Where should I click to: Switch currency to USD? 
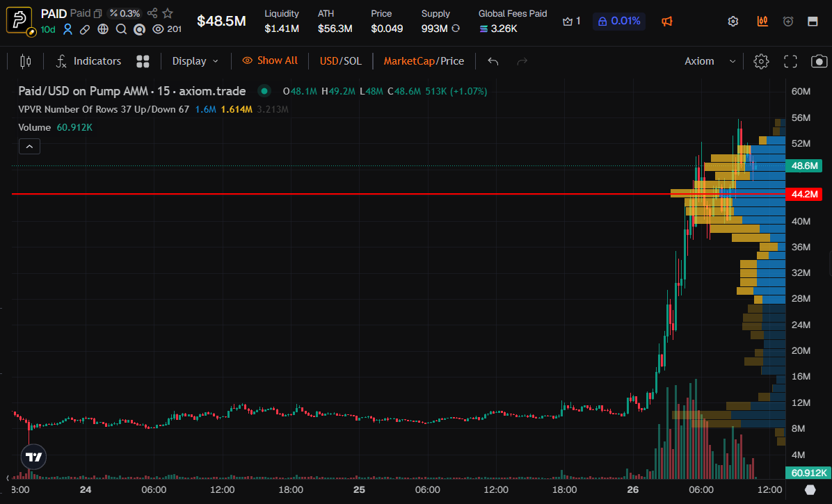(328, 61)
